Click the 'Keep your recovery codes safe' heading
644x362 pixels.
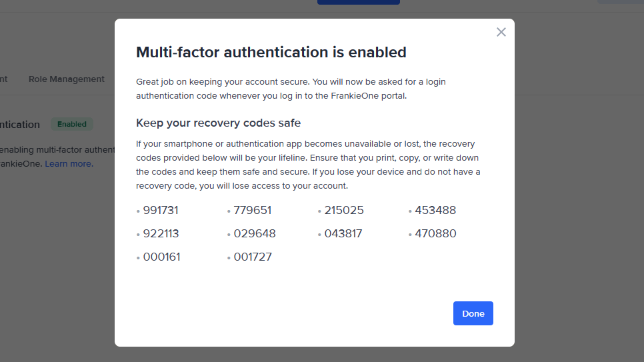pyautogui.click(x=218, y=123)
